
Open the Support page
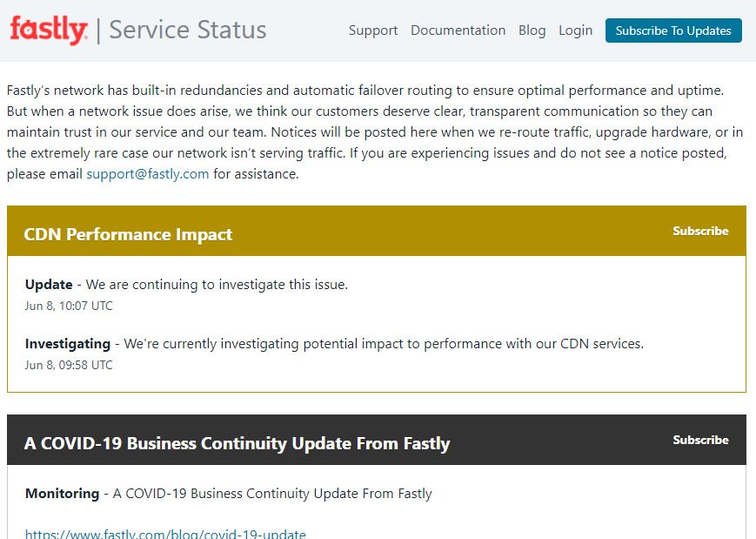[372, 30]
